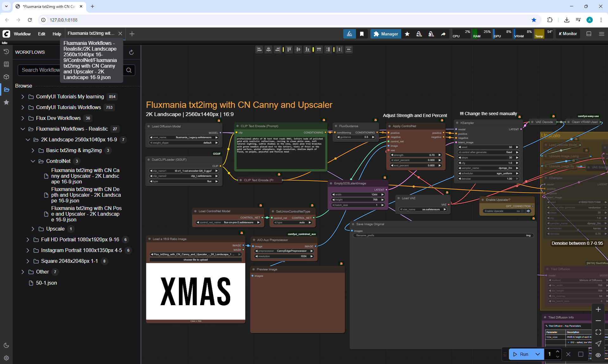Expand the Flux Dev Workflows folder

[22, 118]
